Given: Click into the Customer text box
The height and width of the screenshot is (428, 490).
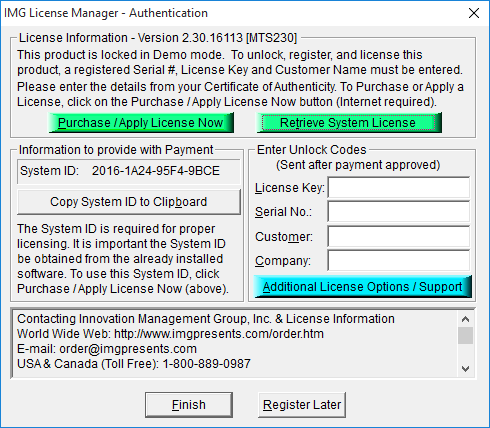Looking at the screenshot, I should (x=399, y=236).
